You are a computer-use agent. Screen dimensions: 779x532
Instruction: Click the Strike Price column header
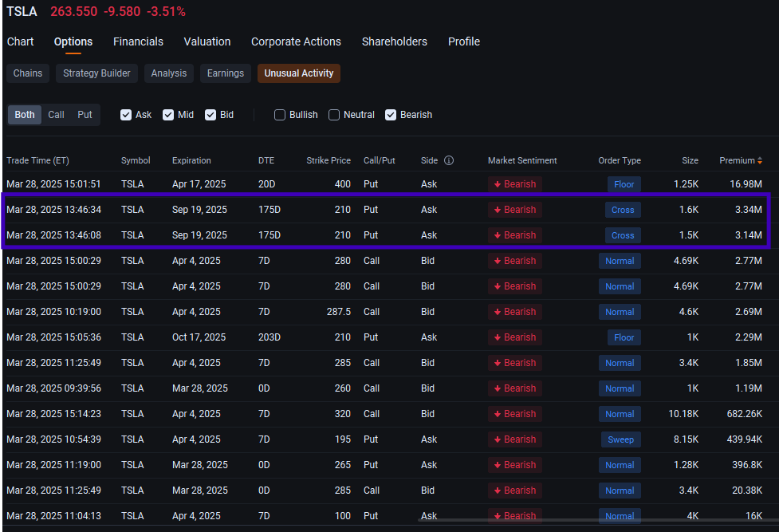click(x=329, y=160)
